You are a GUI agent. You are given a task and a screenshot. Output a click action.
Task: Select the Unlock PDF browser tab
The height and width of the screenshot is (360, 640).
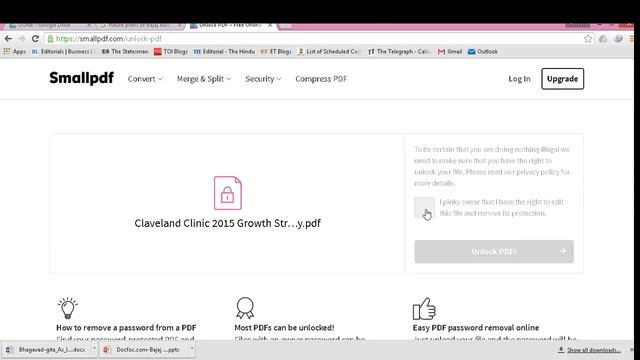[230, 26]
